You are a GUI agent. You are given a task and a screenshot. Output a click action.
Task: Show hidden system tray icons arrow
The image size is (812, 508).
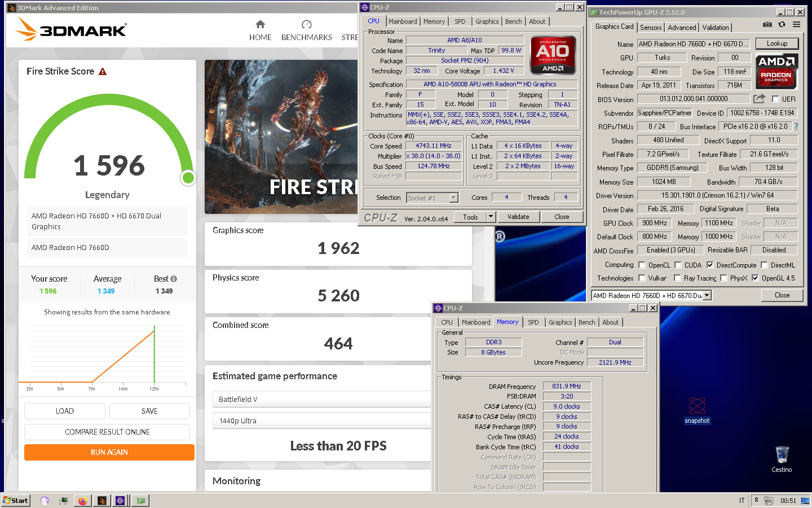756,500
